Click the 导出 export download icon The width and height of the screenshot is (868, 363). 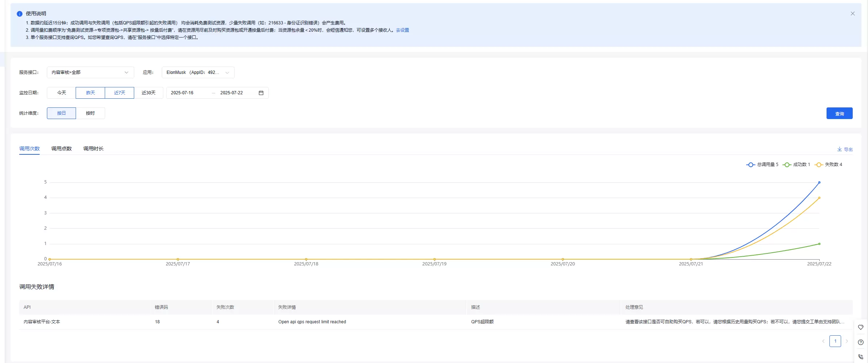pyautogui.click(x=839, y=149)
